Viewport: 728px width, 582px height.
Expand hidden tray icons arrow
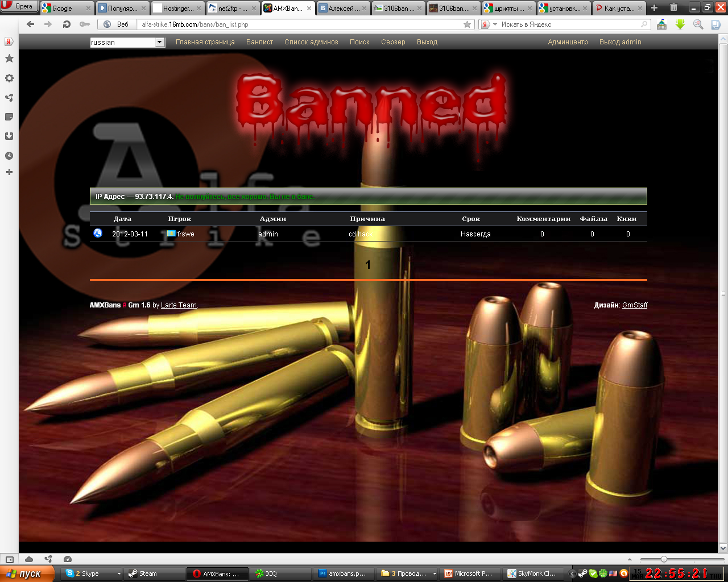tap(573, 574)
